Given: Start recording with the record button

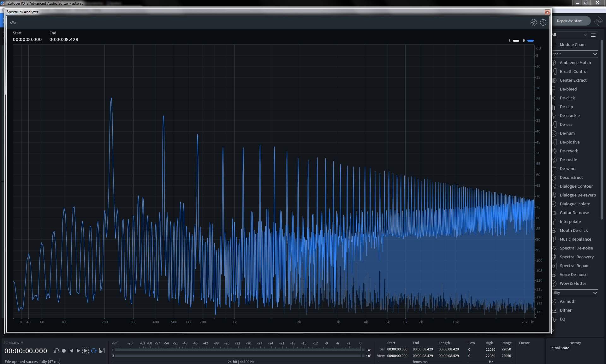Looking at the screenshot, I should pyautogui.click(x=64, y=351).
